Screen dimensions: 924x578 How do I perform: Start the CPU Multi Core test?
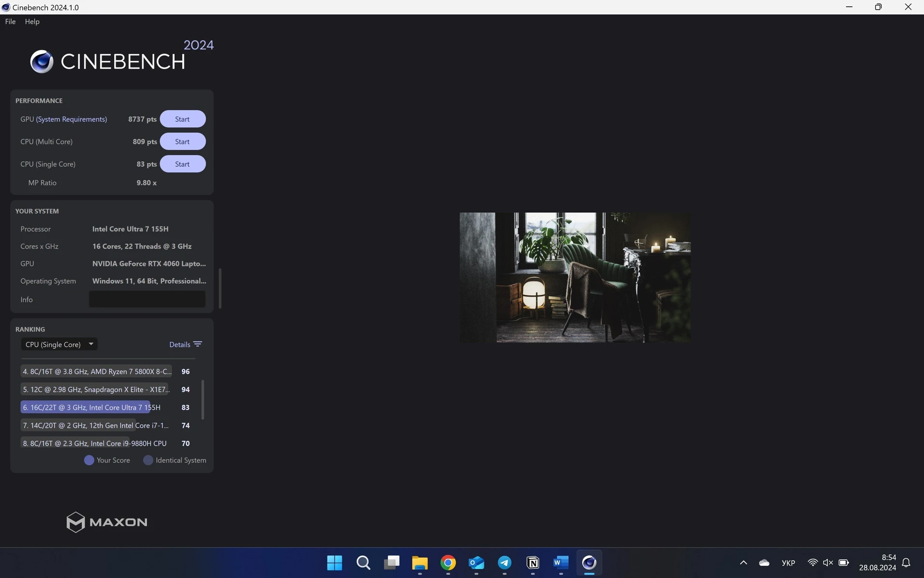pyautogui.click(x=182, y=142)
